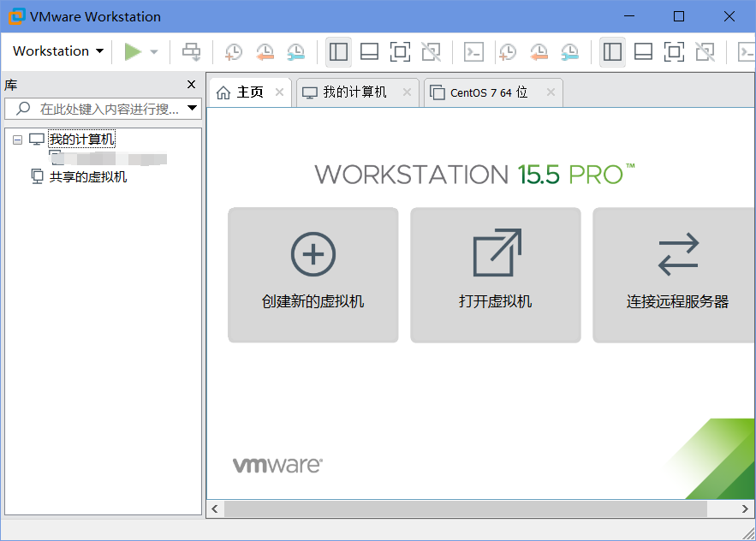The height and width of the screenshot is (541, 756).
Task: Open the library search filter dropdown arrow
Action: 192,108
